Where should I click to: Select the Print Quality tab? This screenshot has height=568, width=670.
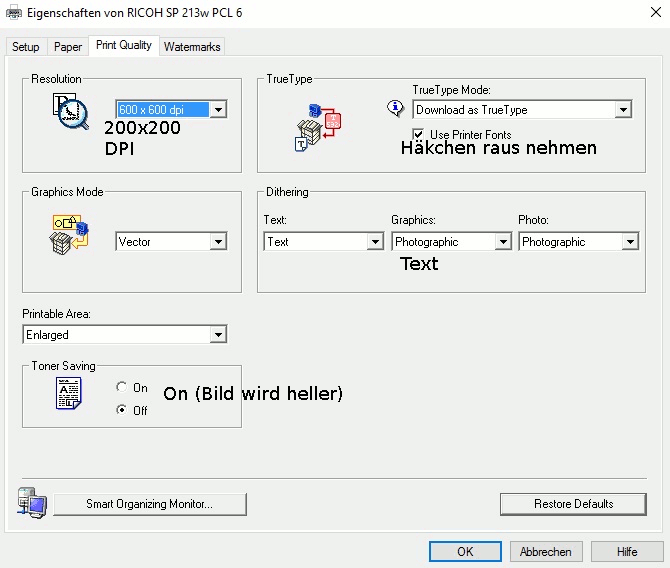tap(124, 45)
